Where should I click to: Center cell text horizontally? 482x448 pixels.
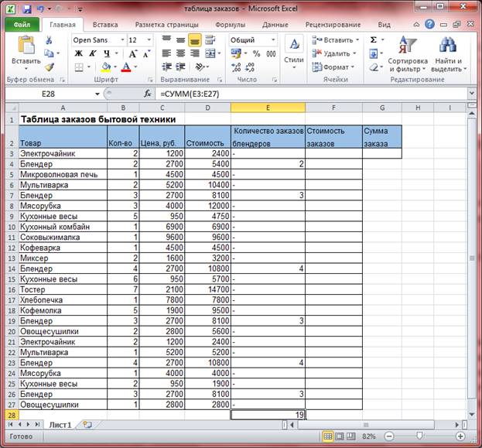(x=180, y=53)
